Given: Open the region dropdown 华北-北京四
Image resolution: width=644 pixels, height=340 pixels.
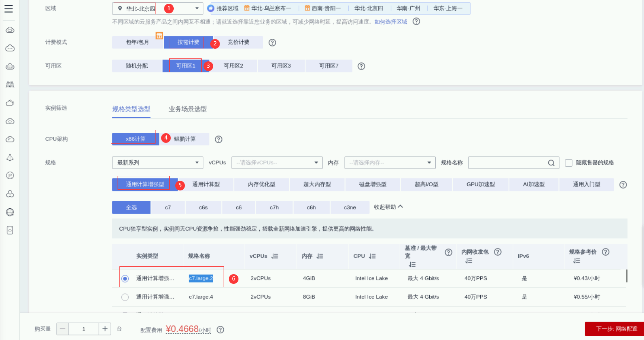Looking at the screenshot, I should [158, 9].
